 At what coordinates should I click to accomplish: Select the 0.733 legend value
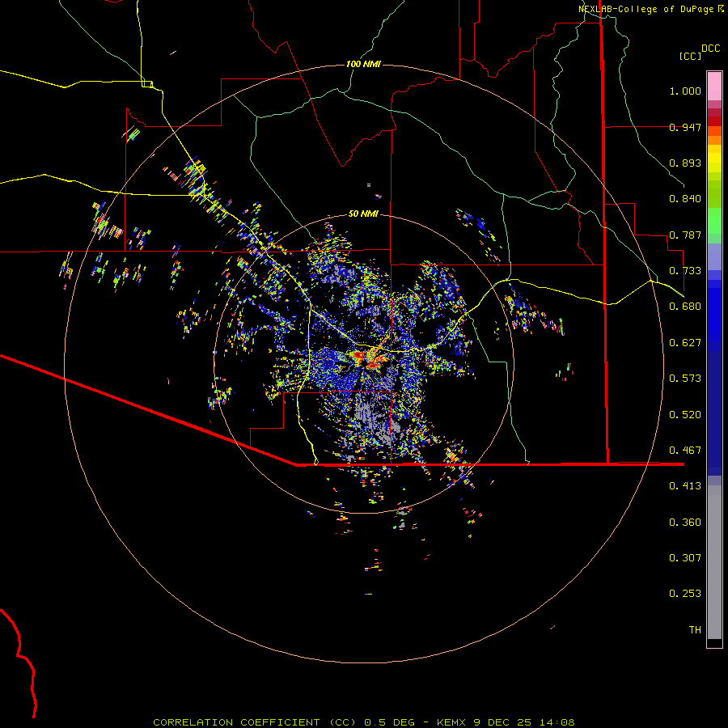point(685,271)
